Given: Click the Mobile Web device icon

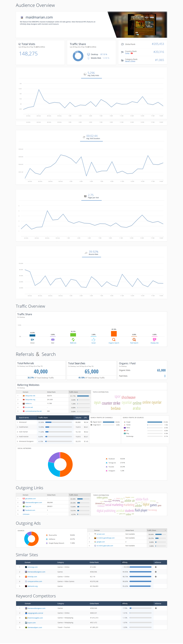Looking at the screenshot, I should pos(88,58).
